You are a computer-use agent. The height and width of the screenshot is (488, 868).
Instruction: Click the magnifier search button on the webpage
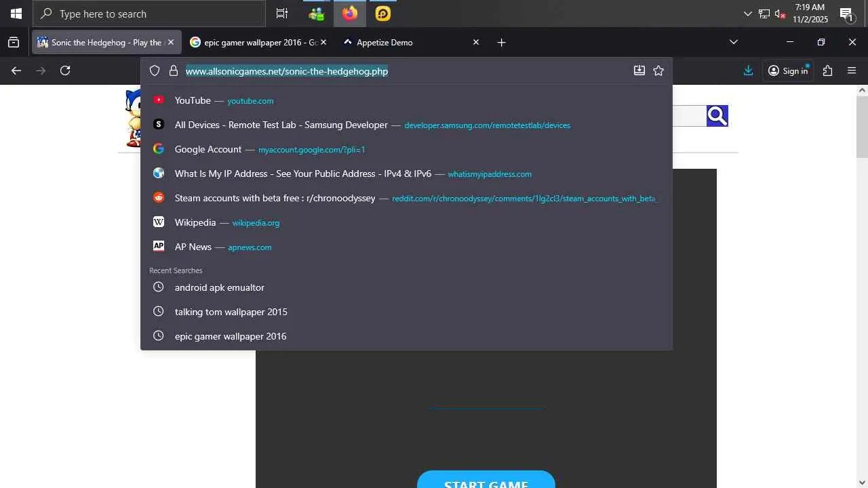717,116
